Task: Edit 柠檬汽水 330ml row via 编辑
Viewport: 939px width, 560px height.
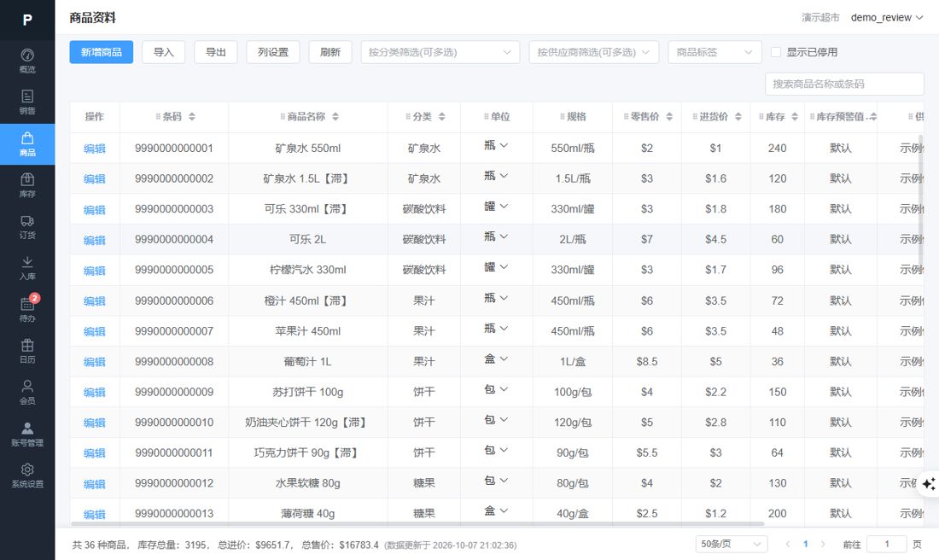Action: coord(95,271)
